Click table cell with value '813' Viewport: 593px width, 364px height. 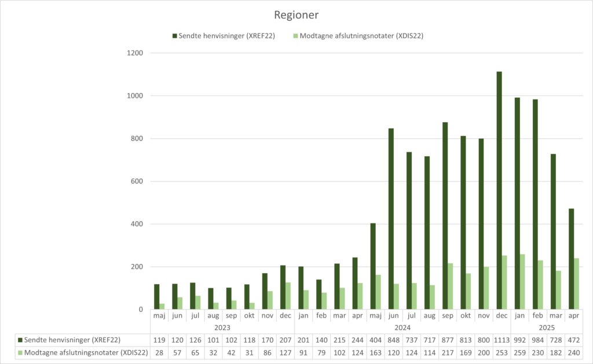point(466,340)
